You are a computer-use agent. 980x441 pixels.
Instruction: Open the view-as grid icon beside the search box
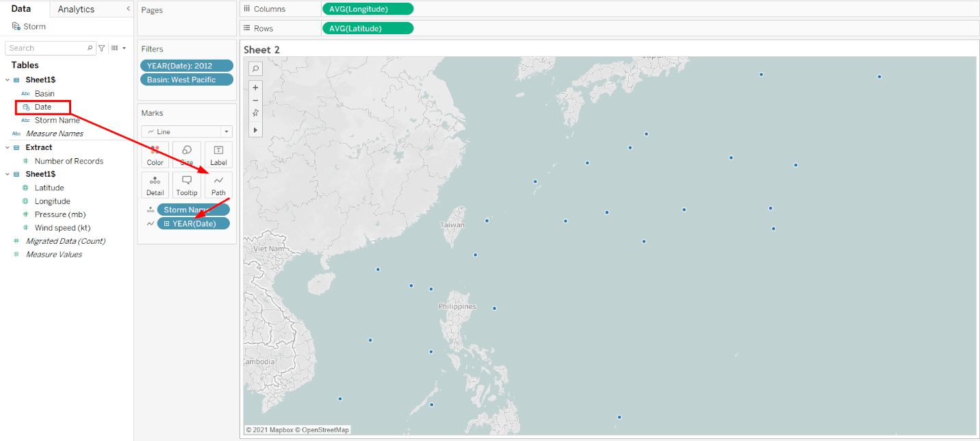[114, 47]
